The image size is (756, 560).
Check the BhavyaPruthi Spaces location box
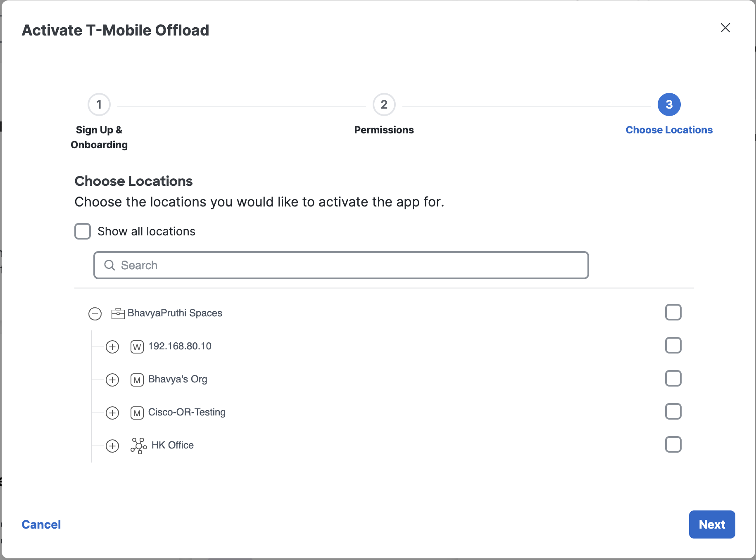click(673, 312)
